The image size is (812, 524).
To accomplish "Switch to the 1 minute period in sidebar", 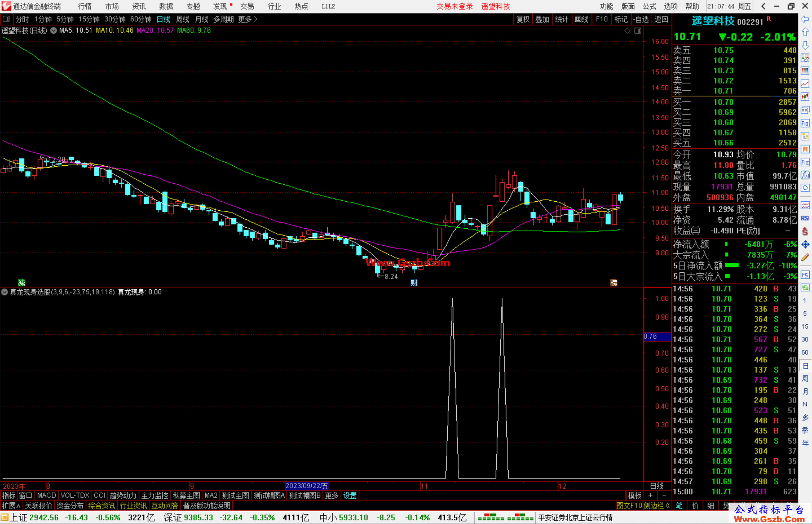I will tap(805, 301).
